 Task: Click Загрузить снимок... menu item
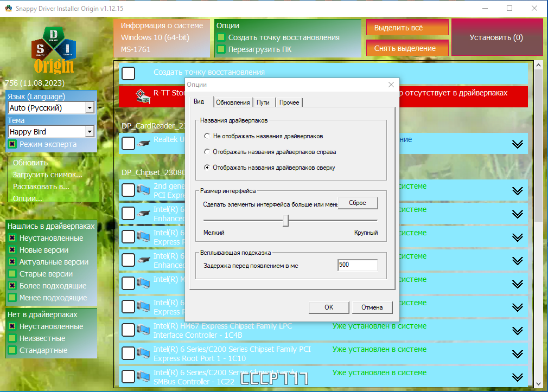(x=48, y=175)
